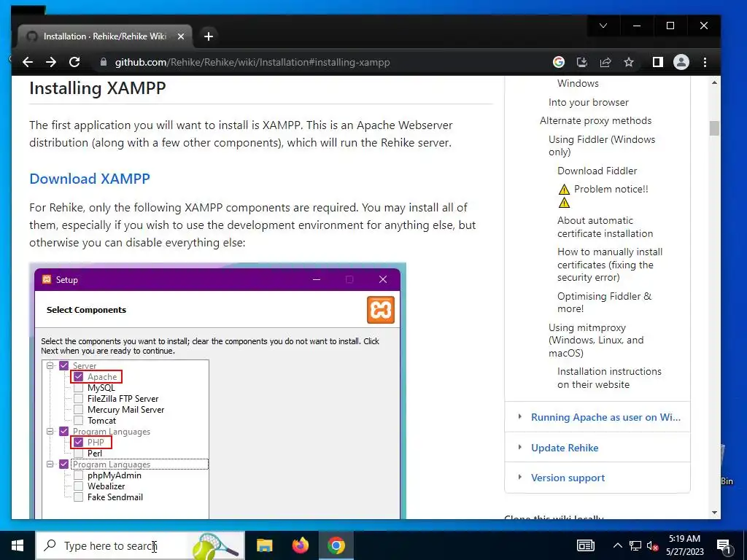Open the Problem notice!! sidebar link
The height and width of the screenshot is (560, 747).
pyautogui.click(x=611, y=189)
